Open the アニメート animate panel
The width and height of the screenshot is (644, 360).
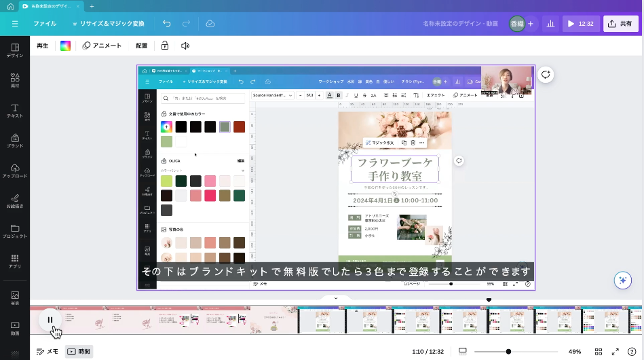coord(102,46)
